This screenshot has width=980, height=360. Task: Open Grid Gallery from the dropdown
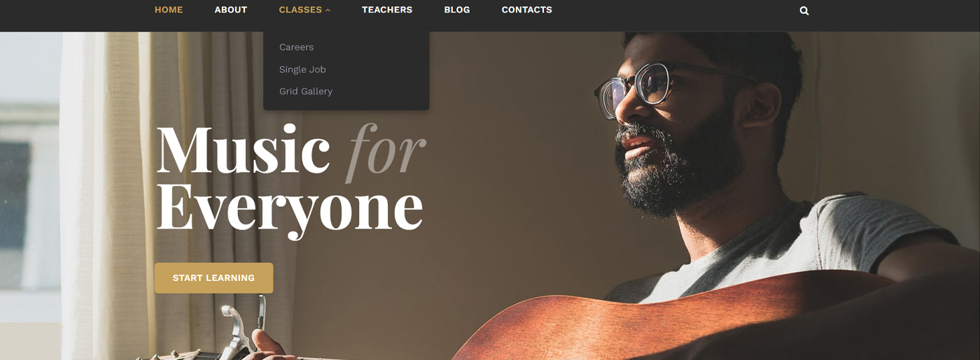point(306,91)
